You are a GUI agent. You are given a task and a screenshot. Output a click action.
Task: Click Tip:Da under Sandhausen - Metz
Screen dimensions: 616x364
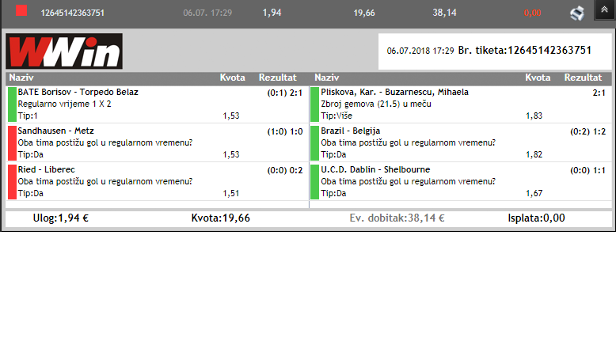click(31, 155)
